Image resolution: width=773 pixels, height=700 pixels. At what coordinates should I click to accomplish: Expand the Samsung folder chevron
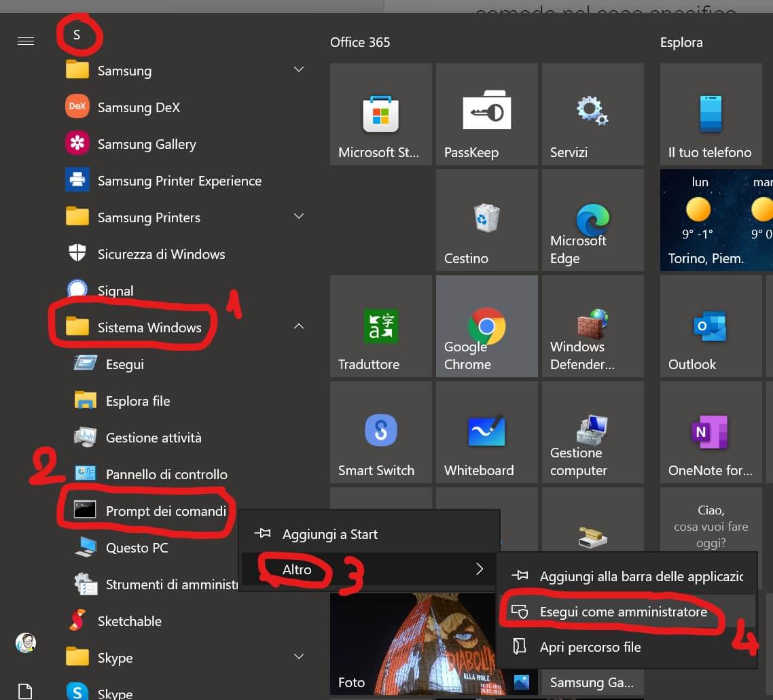[298, 70]
